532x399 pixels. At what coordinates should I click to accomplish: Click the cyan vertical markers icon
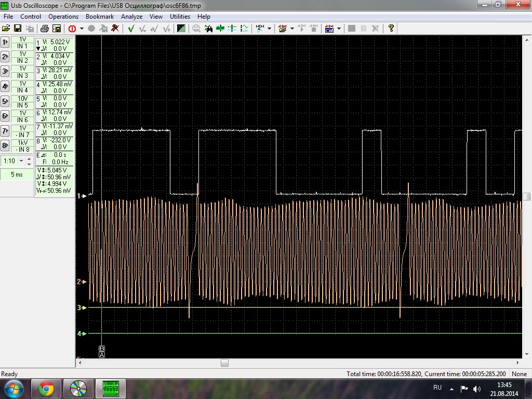click(232, 29)
